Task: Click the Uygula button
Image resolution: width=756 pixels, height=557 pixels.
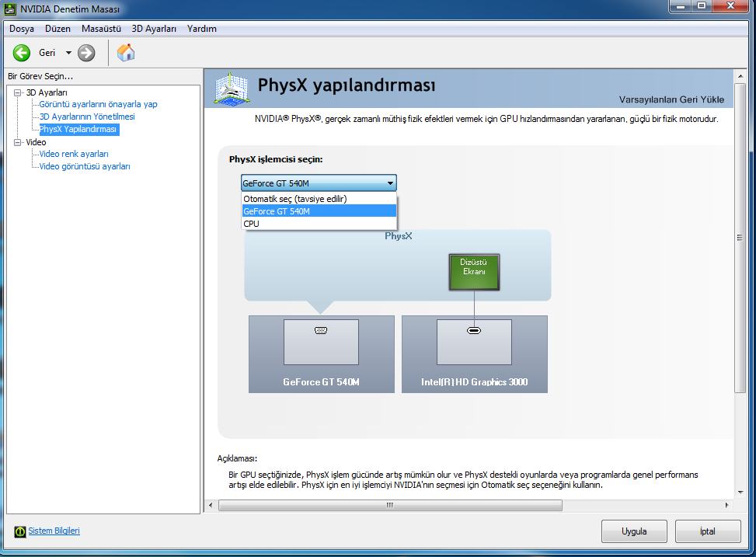Action: point(634,531)
